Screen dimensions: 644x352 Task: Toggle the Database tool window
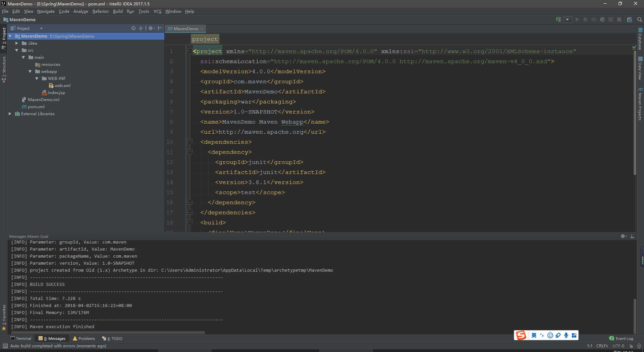pyautogui.click(x=640, y=39)
